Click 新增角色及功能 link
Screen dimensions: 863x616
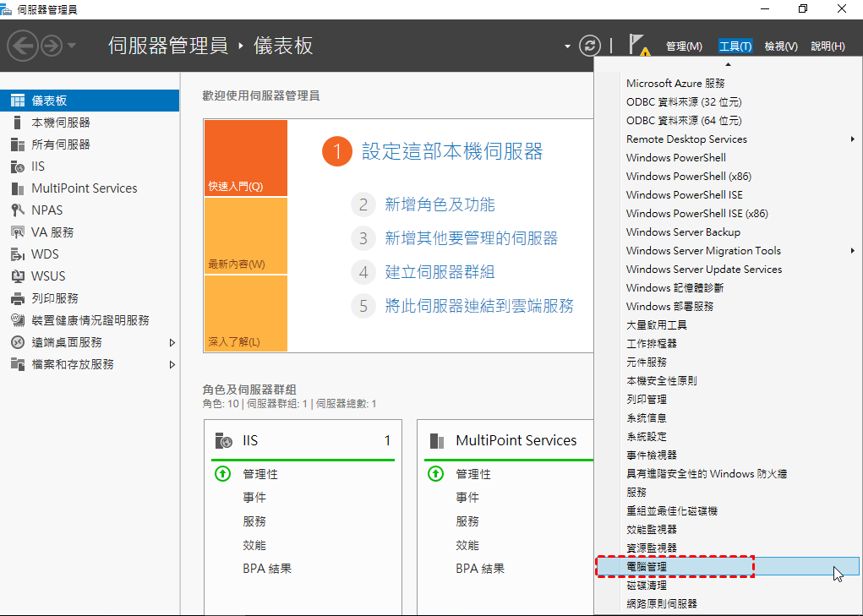pos(440,204)
